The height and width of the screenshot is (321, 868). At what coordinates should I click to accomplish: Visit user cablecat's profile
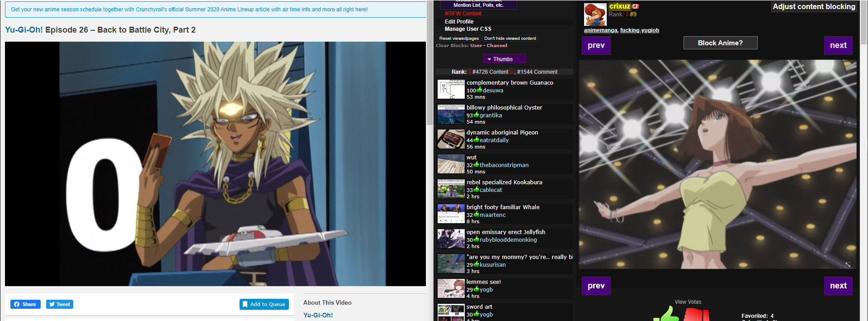(491, 190)
